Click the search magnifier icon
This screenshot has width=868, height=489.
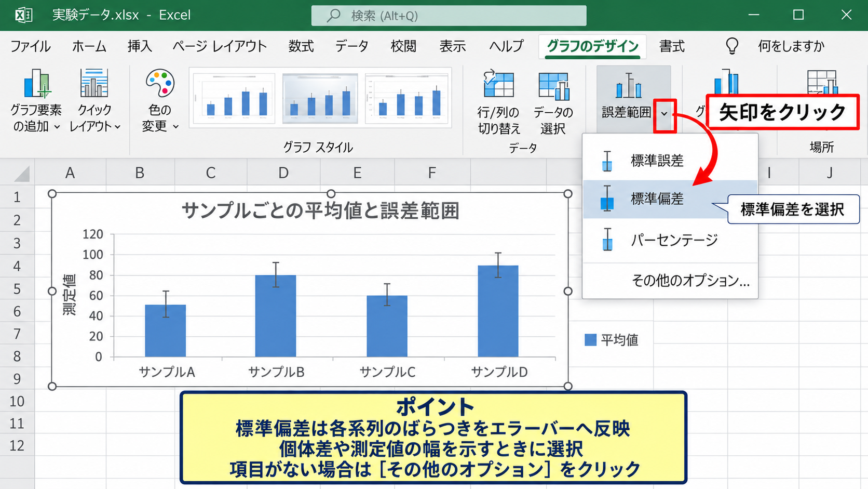point(333,16)
